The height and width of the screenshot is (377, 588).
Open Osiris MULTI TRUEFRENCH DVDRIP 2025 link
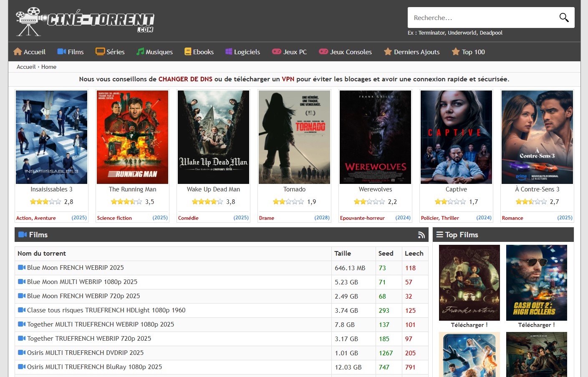pos(85,353)
